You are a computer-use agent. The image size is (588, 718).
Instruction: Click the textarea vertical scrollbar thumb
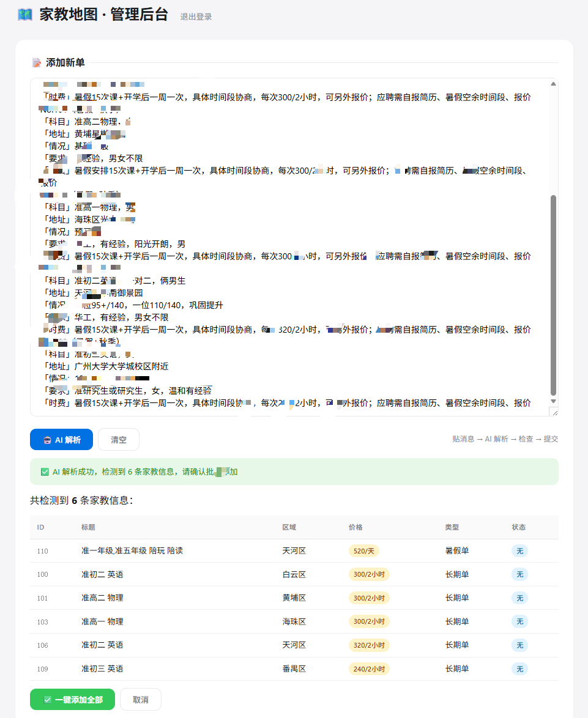[x=553, y=295]
